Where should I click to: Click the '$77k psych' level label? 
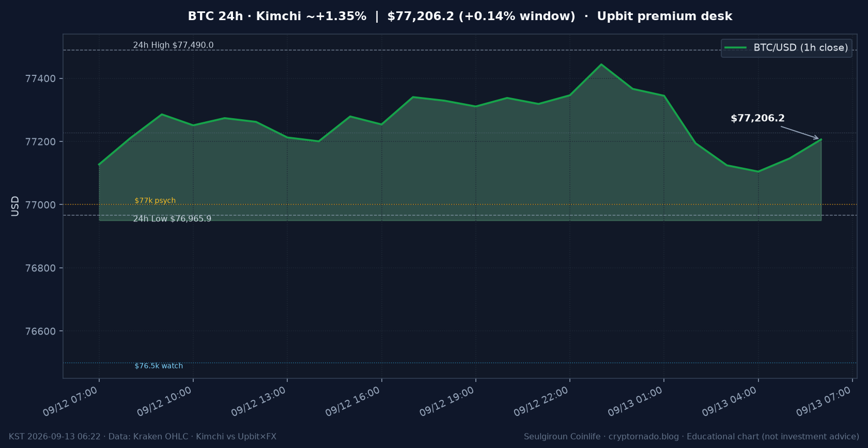click(155, 201)
